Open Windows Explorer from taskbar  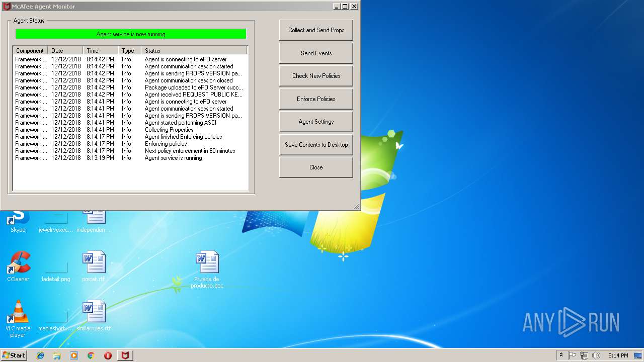[57, 355]
